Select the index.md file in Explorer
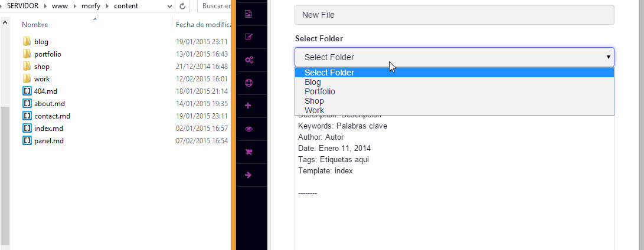 tap(48, 128)
